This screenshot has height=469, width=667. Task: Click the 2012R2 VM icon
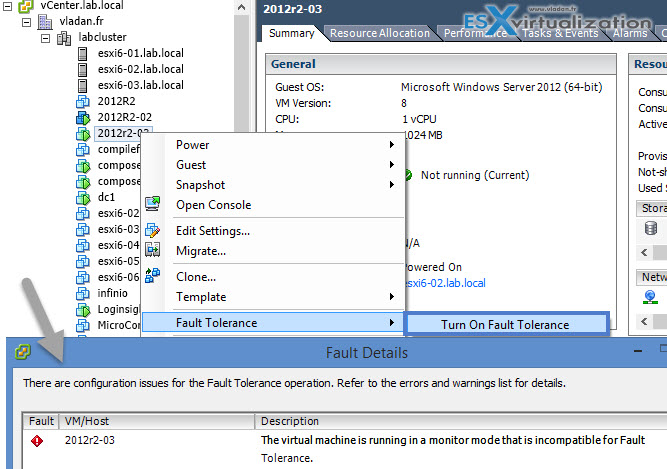point(83,102)
